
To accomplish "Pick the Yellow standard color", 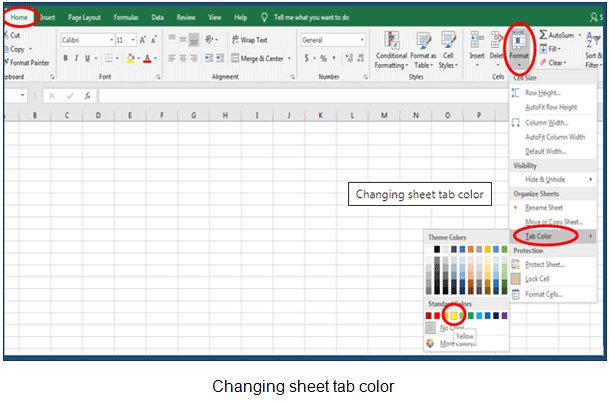I will tap(454, 316).
